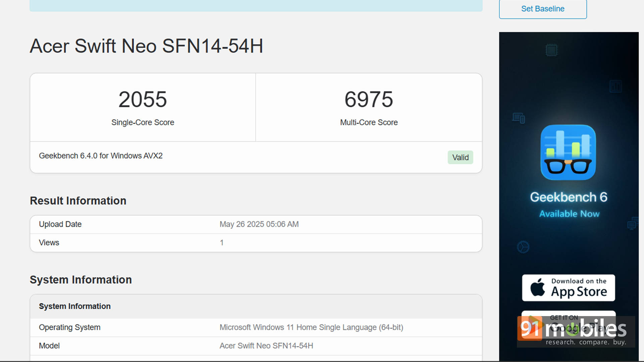Click the Views row label
This screenshot has width=644, height=362.
(49, 243)
